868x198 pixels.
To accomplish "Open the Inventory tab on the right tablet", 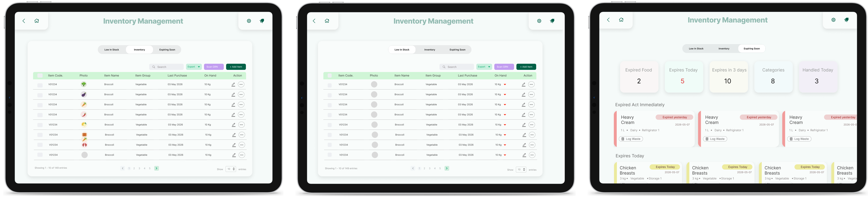I will (x=724, y=49).
